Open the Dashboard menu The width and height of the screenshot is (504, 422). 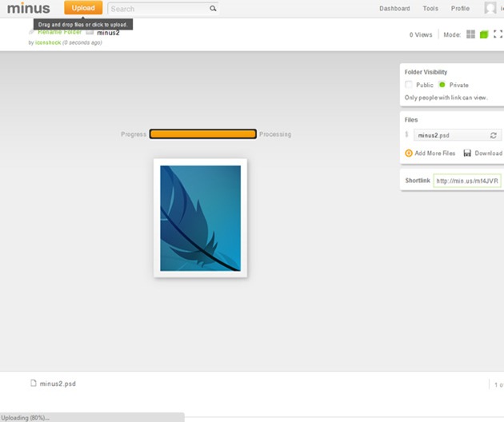[394, 9]
